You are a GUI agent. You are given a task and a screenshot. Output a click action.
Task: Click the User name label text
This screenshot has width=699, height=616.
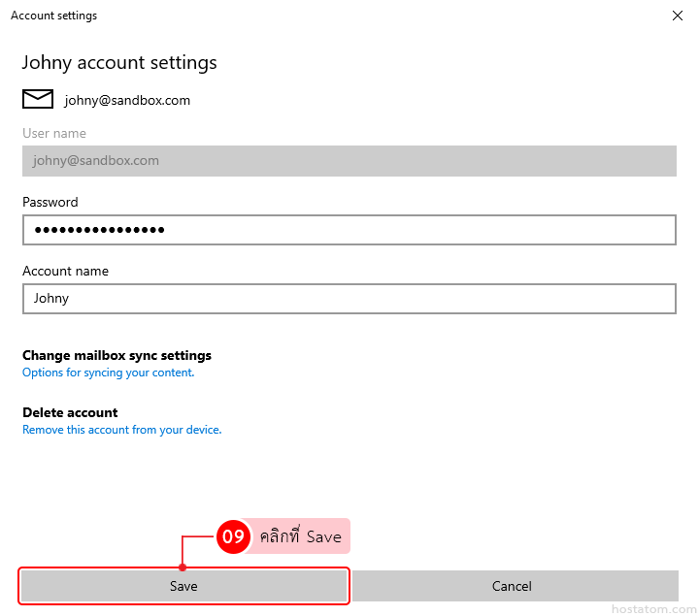click(x=54, y=133)
